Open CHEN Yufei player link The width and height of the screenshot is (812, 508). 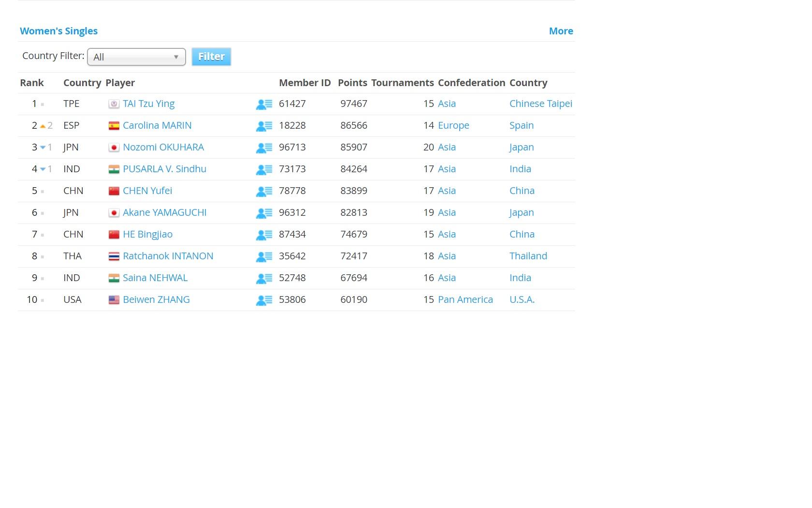point(147,191)
